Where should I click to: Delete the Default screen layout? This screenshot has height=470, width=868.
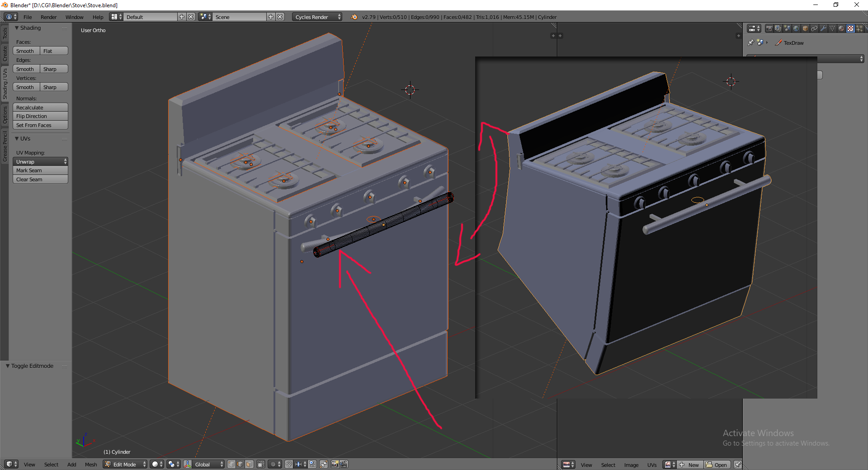[191, 17]
